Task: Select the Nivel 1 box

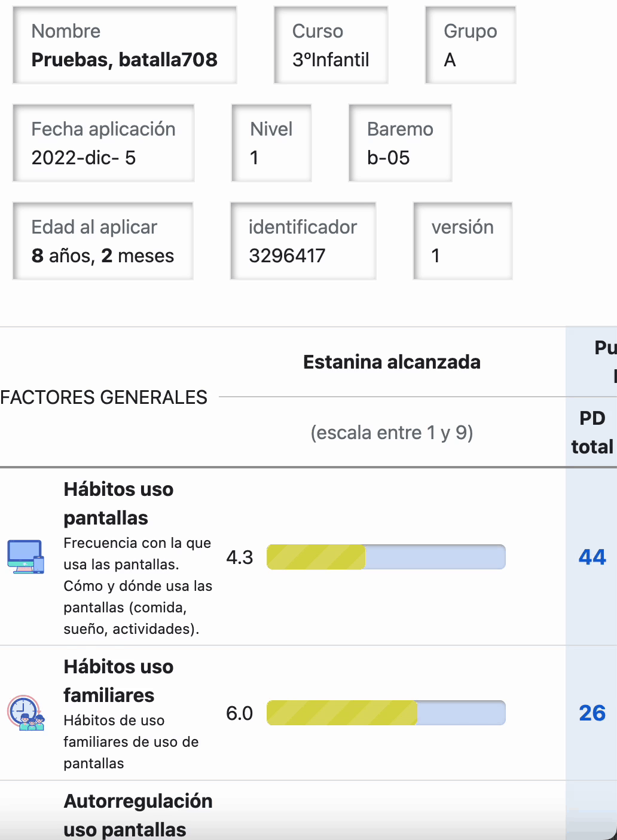Action: tap(271, 143)
